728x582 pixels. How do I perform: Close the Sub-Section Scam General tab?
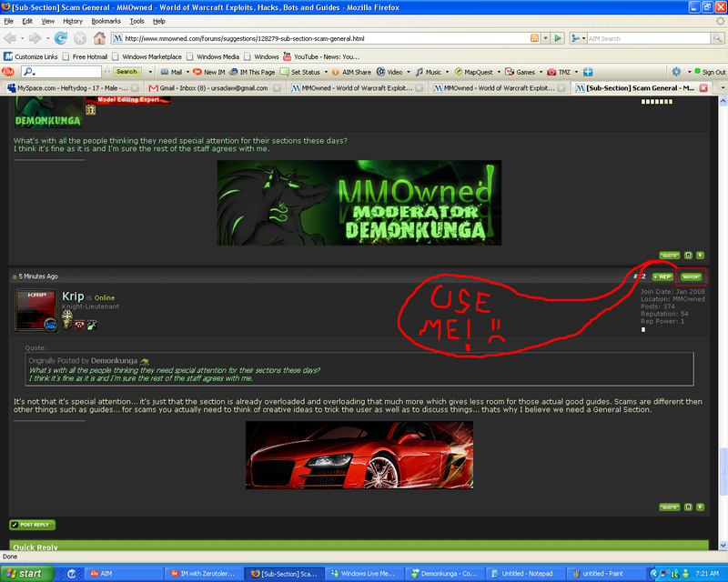coord(703,87)
